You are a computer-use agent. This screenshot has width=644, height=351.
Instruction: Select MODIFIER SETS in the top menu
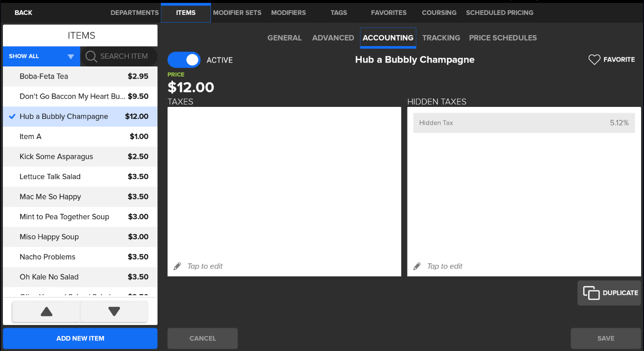(237, 13)
